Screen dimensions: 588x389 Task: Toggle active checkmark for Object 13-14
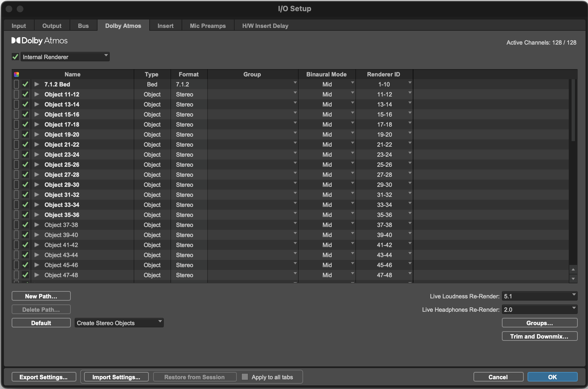[25, 104]
